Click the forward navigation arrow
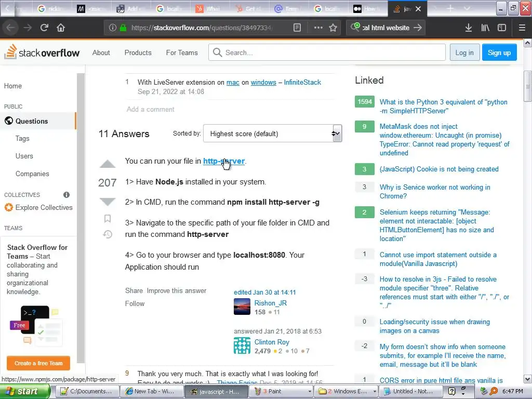Screen dimensions: 532x399 coord(28,28)
